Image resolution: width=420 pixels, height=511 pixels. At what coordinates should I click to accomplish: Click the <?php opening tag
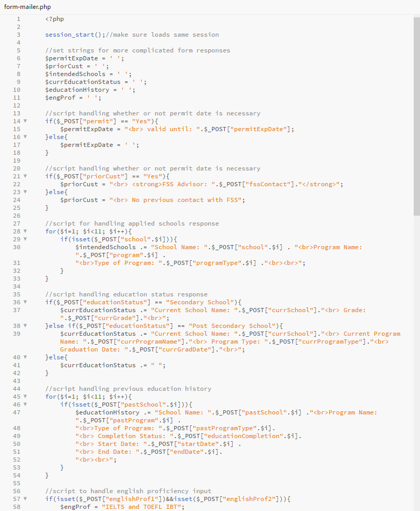click(x=55, y=19)
